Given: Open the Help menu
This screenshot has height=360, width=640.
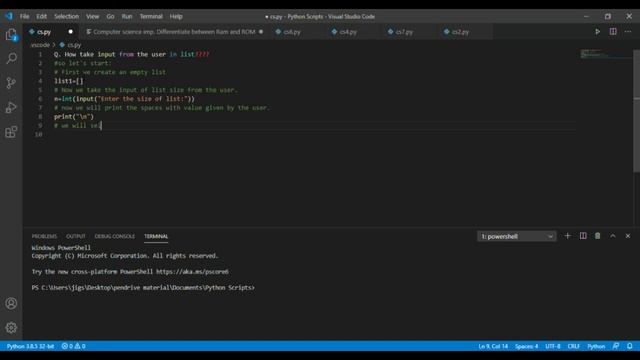Looking at the screenshot, I should [176, 16].
